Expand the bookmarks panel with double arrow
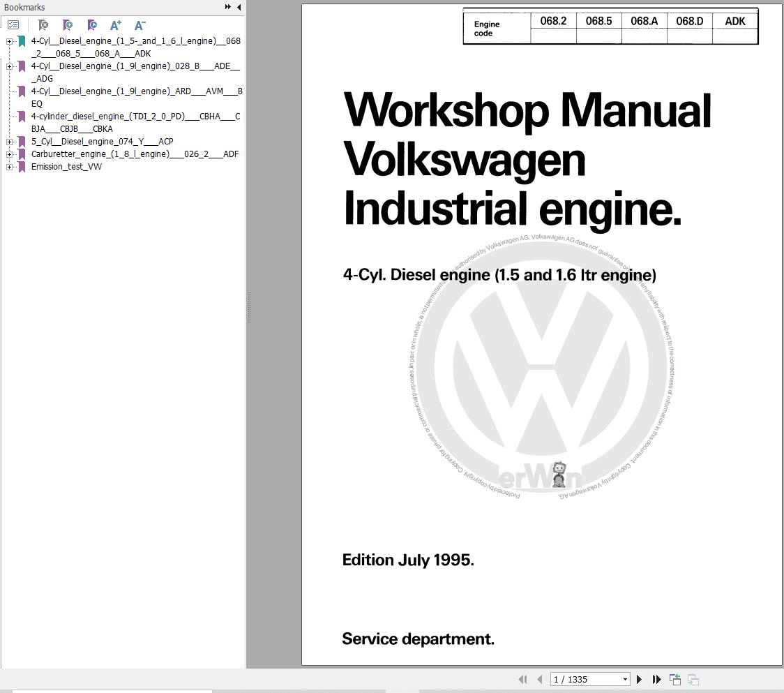 [x=228, y=7]
